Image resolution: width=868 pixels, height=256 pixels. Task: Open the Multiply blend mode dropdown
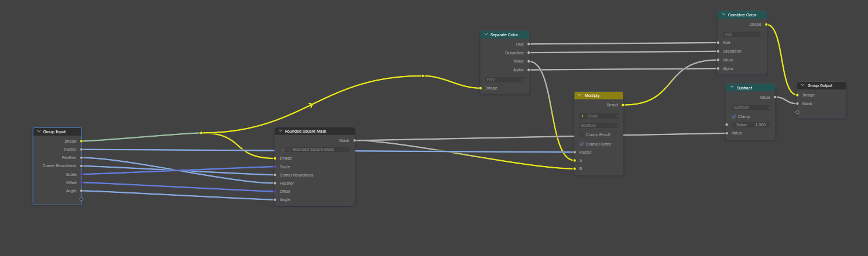(598, 126)
